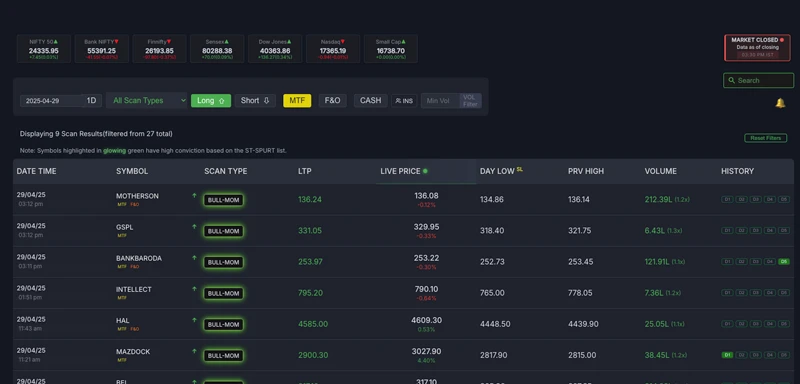
Task: Select the 1D timeframe button
Action: [92, 100]
